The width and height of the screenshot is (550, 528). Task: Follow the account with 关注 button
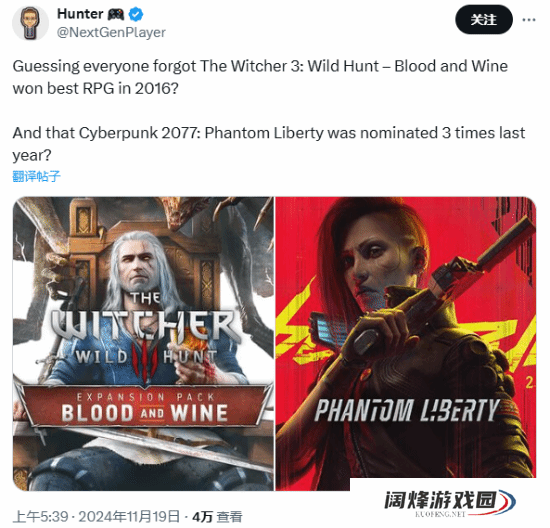484,20
